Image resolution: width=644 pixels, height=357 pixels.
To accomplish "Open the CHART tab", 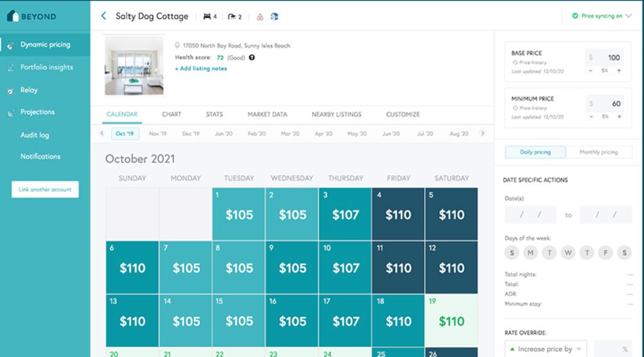I will click(172, 114).
